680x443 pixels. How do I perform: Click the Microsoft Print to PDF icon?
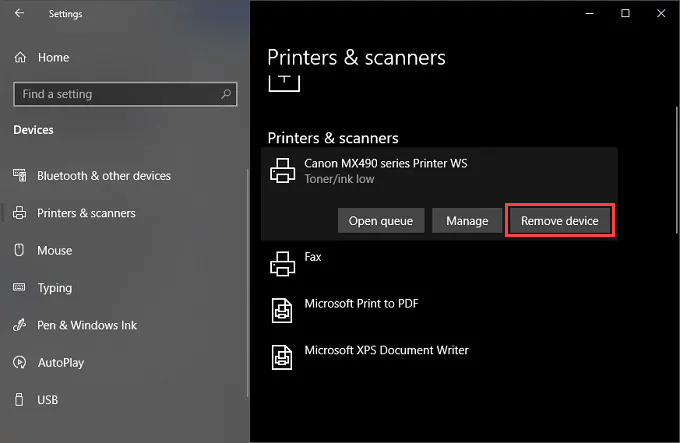281,310
